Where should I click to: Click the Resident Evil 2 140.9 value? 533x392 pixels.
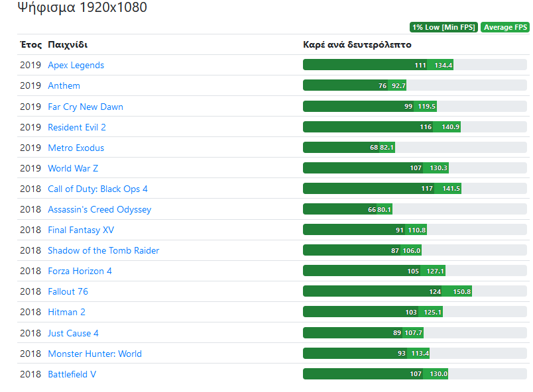pyautogui.click(x=450, y=127)
